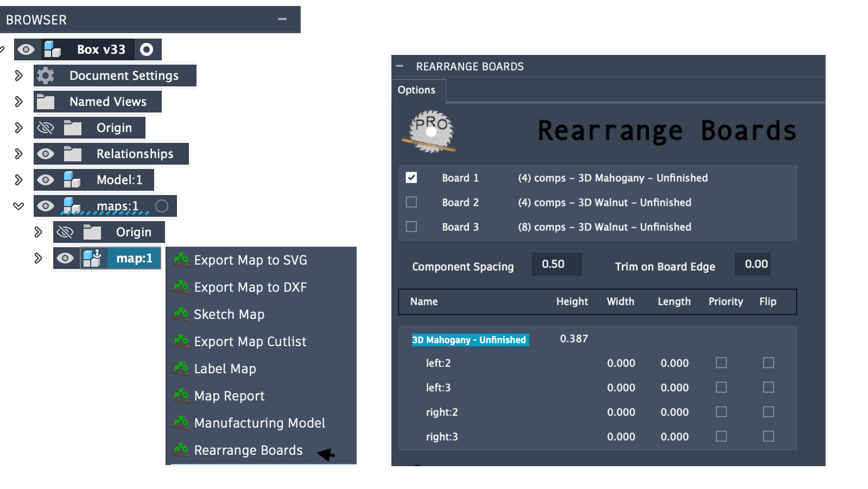Click the Relationships folder icon
Screen dimensions: 868x489
click(72, 154)
